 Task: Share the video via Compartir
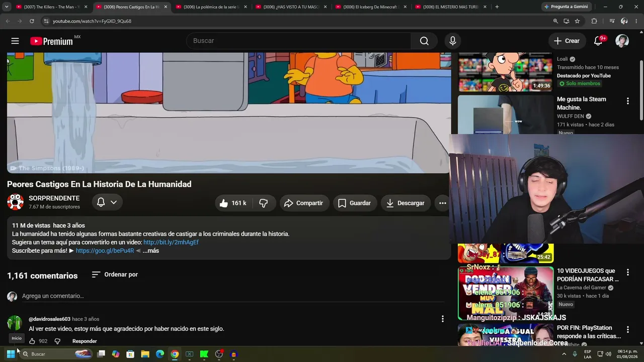(x=304, y=203)
